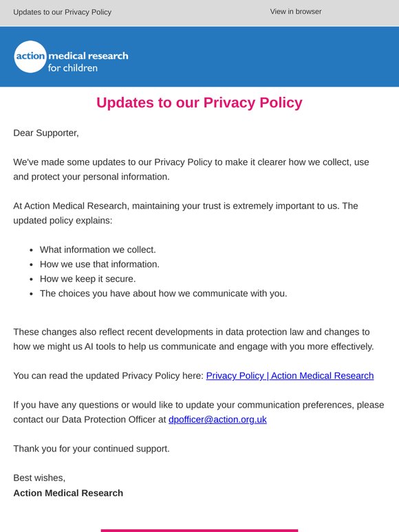Click the pink Updates to our Privacy Policy heading
Image resolution: width=399 pixels, height=532 pixels.
click(199, 102)
